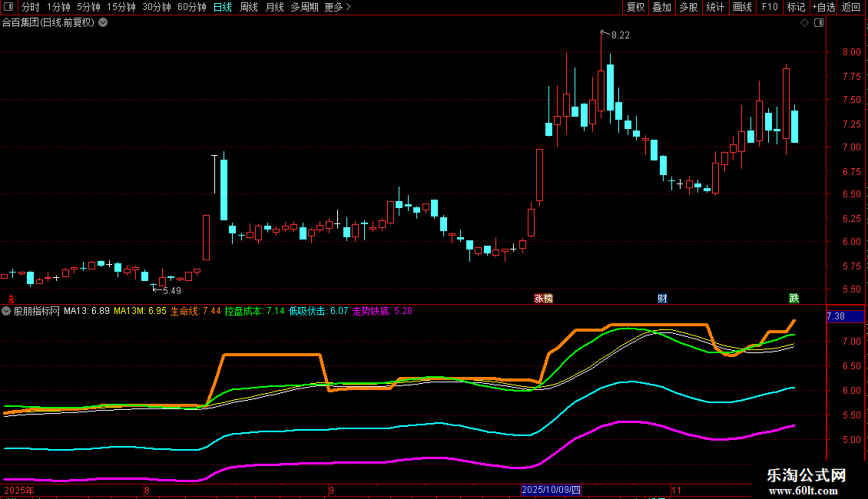868x499 pixels.
Task: Toggle the side panel icon at top-right
Action: 817,23
